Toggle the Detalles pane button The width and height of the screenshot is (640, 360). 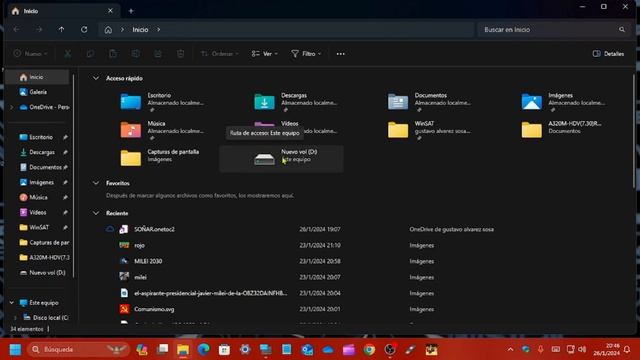608,53
